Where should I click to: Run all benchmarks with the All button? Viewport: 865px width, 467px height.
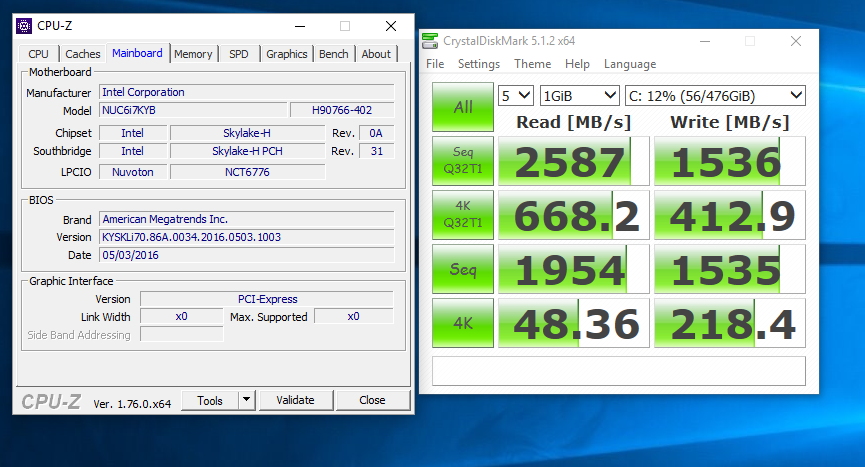coord(462,107)
